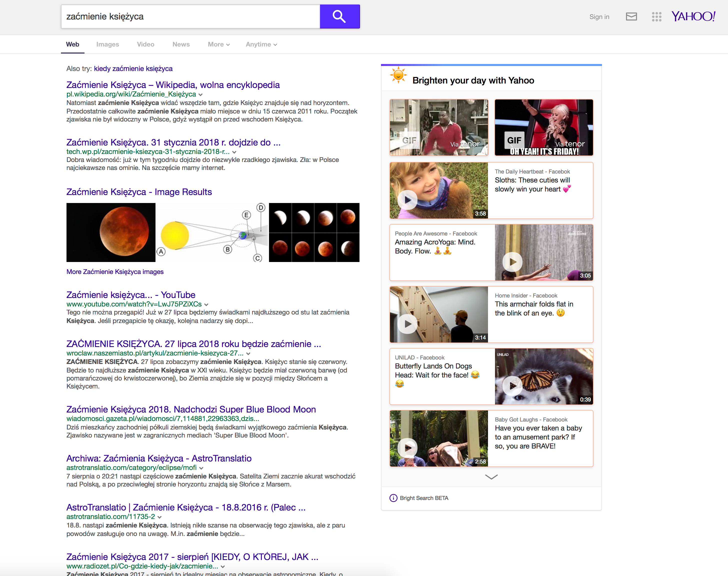728x576 pixels.
Task: Click wiadomosci.gazeta.pl green URL text
Action: click(163, 419)
